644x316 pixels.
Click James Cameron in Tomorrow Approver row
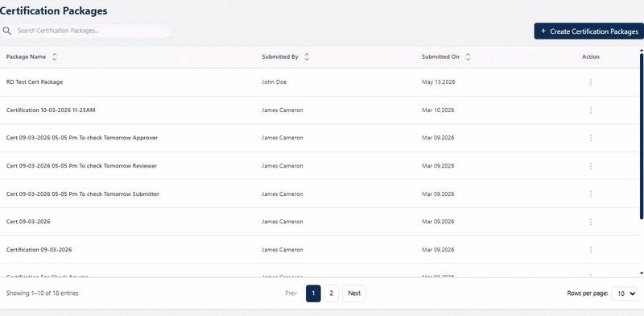click(283, 138)
